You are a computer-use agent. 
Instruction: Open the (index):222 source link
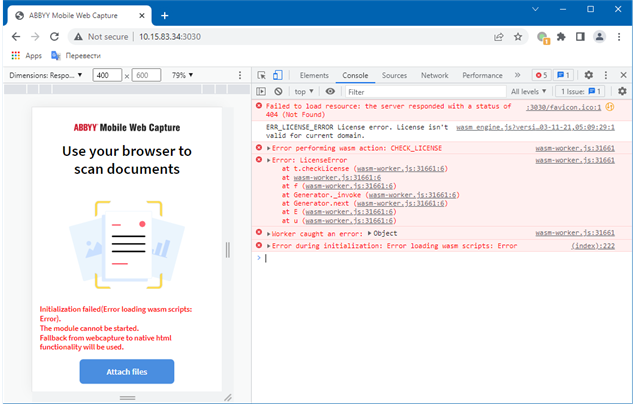coord(593,246)
